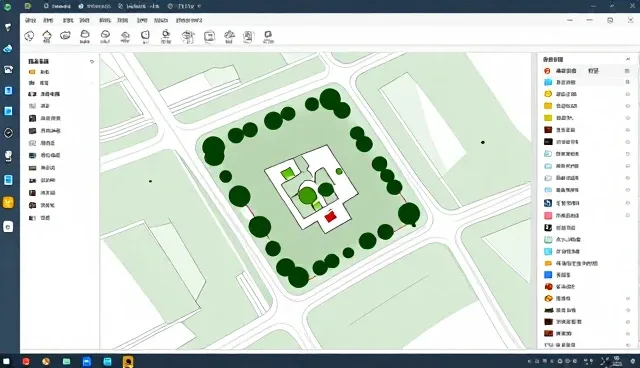Open the orange globe icon in the taskbar
Screen dimensions: 640x368
(46, 361)
